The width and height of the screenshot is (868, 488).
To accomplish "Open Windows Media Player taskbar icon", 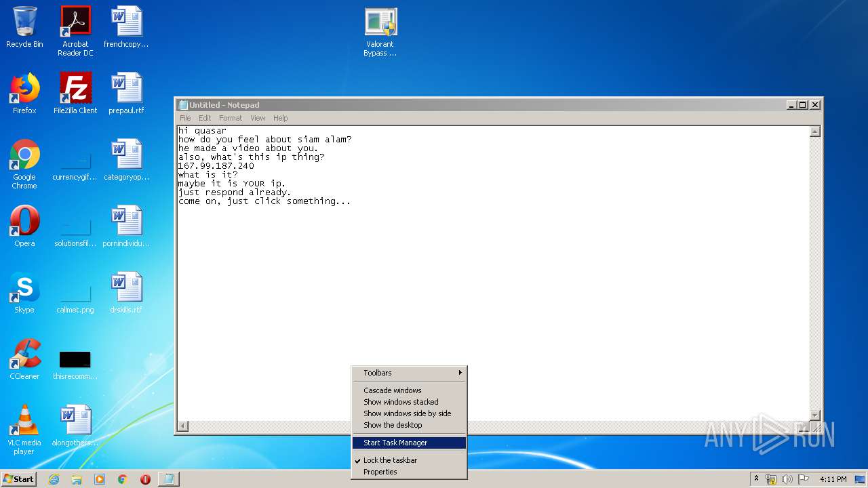I will pyautogui.click(x=100, y=479).
